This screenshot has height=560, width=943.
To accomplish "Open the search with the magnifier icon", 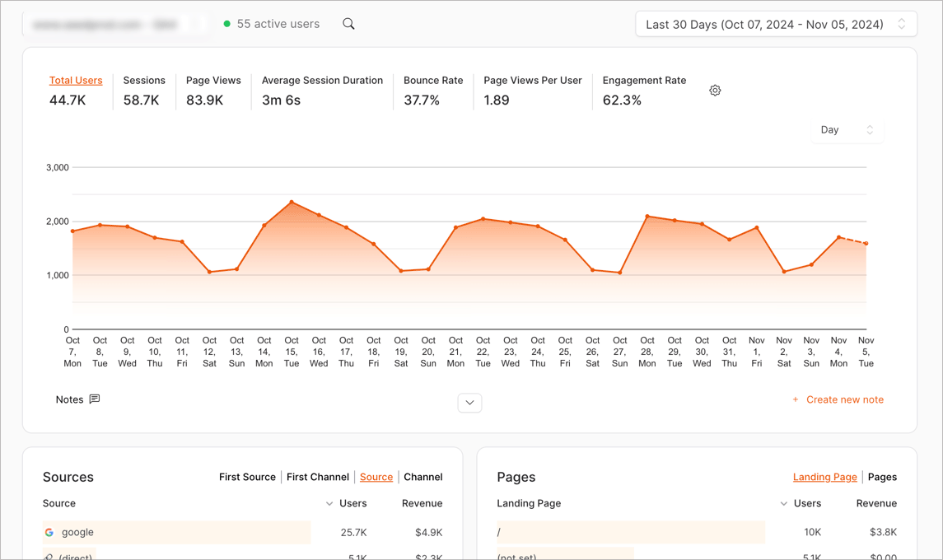I will pyautogui.click(x=348, y=24).
